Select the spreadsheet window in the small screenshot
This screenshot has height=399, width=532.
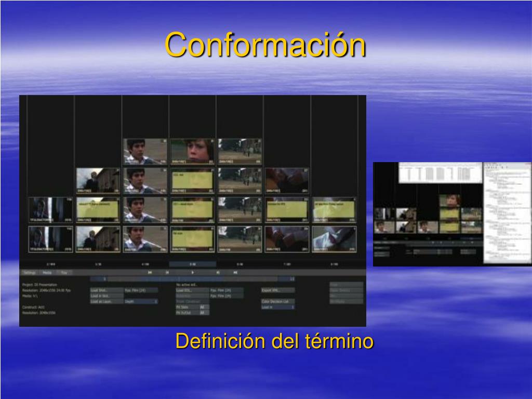click(x=440, y=172)
